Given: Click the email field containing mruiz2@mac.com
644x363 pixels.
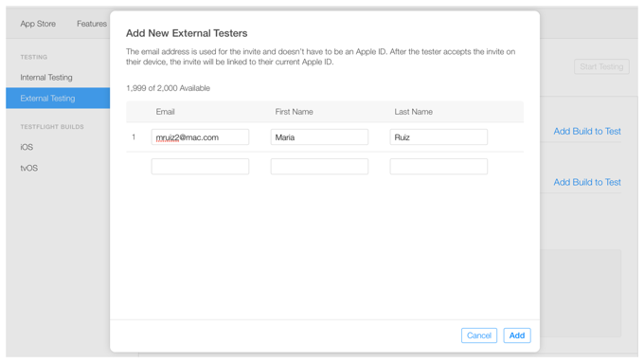Looking at the screenshot, I should 200,136.
